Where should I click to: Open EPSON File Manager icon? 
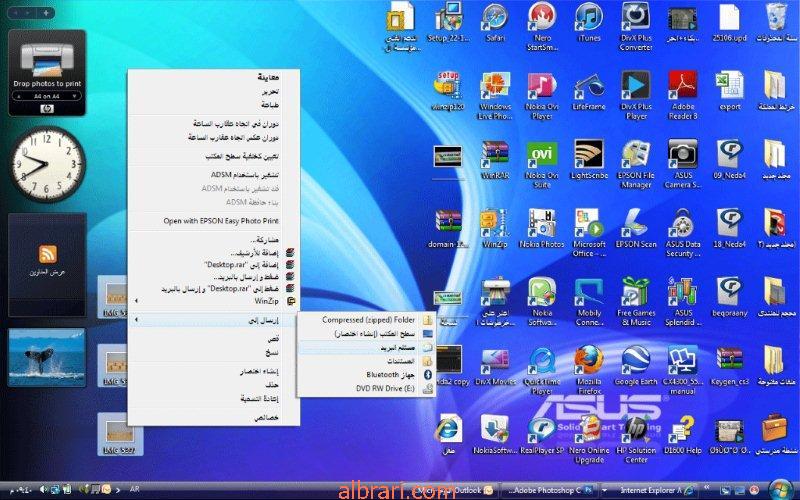click(636, 164)
